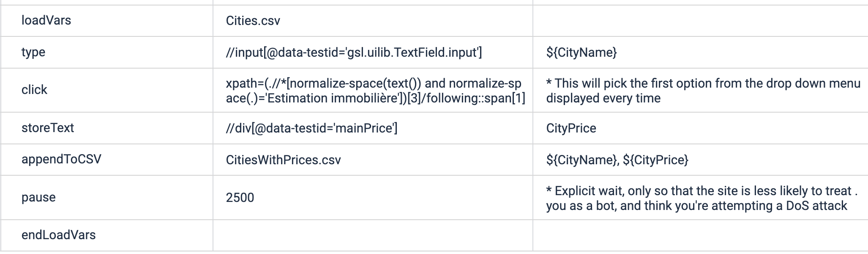Image resolution: width=868 pixels, height=254 pixels.
Task: Click the explicit wait DoS comment cell
Action: tap(701, 198)
